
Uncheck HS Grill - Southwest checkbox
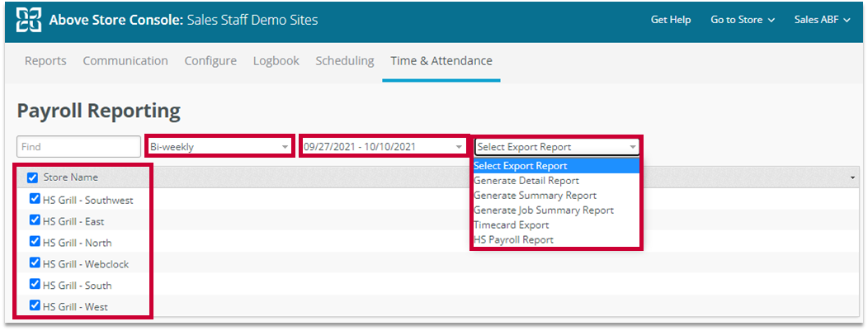tap(35, 199)
